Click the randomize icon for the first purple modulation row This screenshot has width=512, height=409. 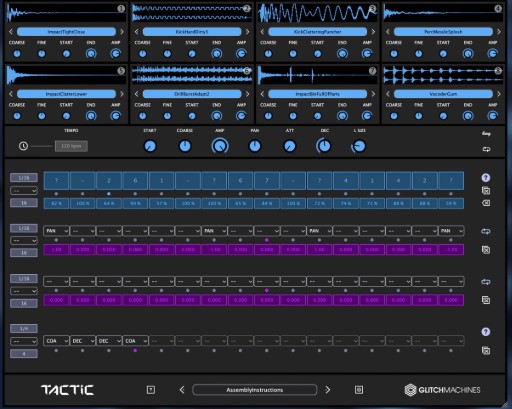tap(486, 250)
